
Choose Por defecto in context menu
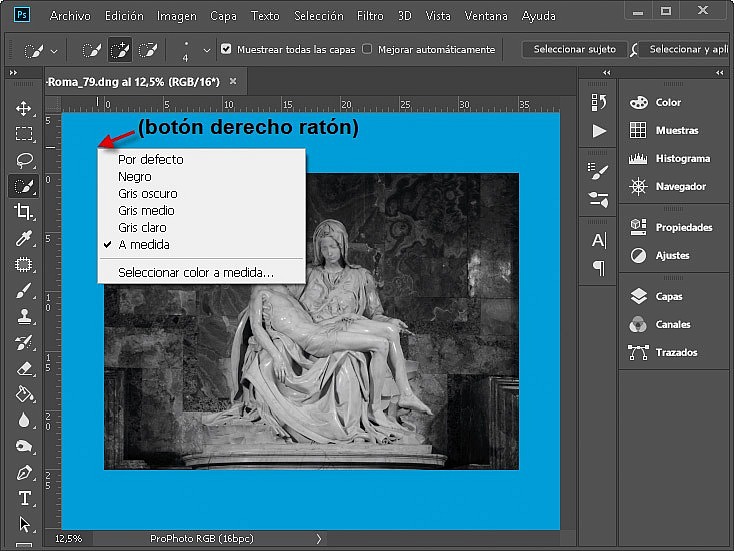click(x=201, y=160)
